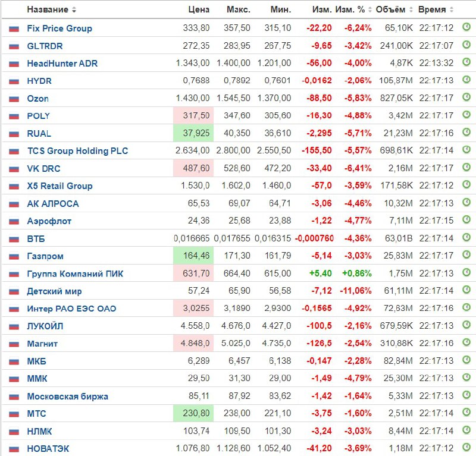Click the clock icon in Ozon row
Screen dimensions: 476x456
(x=466, y=98)
